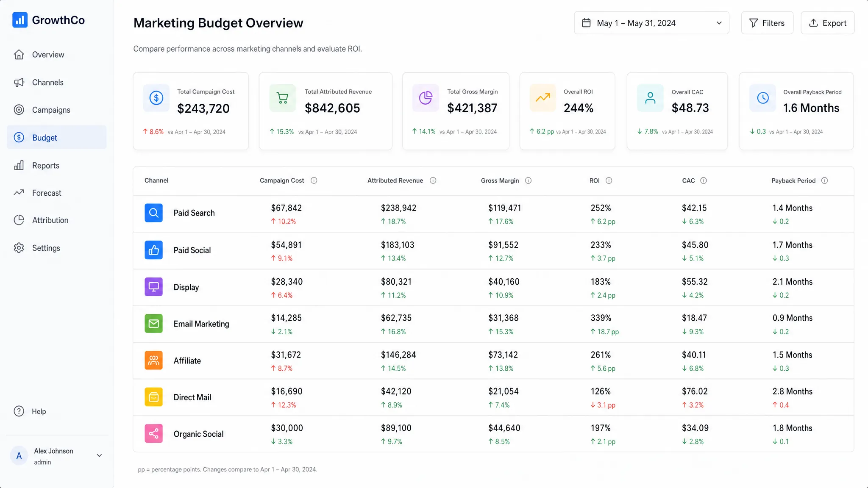
Task: Show info for CAC column
Action: [x=703, y=180]
